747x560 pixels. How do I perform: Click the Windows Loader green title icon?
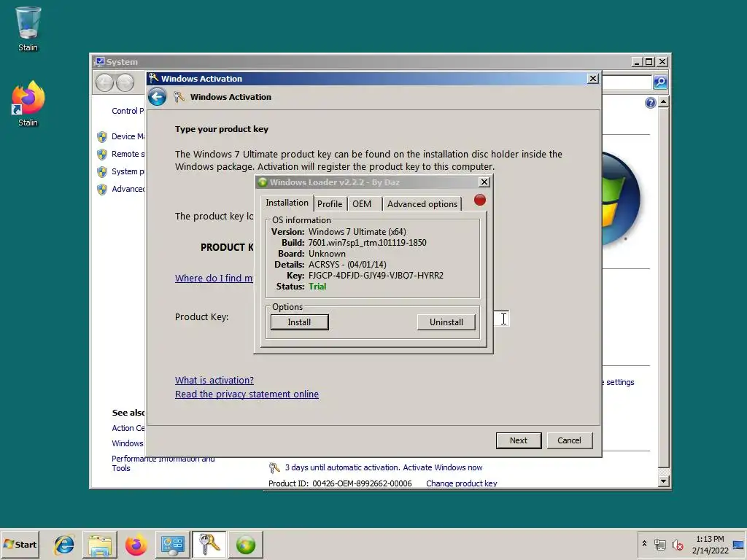click(x=263, y=182)
